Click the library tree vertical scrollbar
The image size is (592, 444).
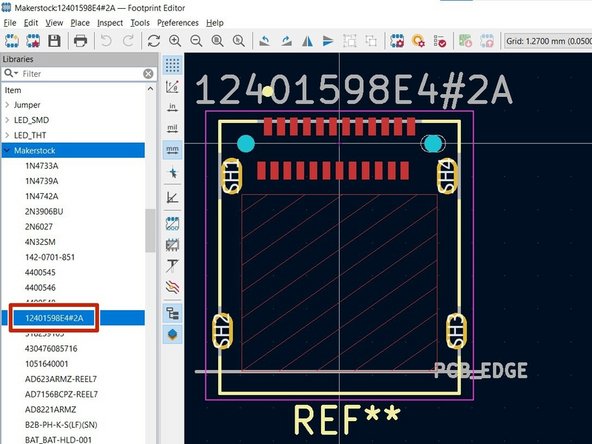tap(150, 230)
